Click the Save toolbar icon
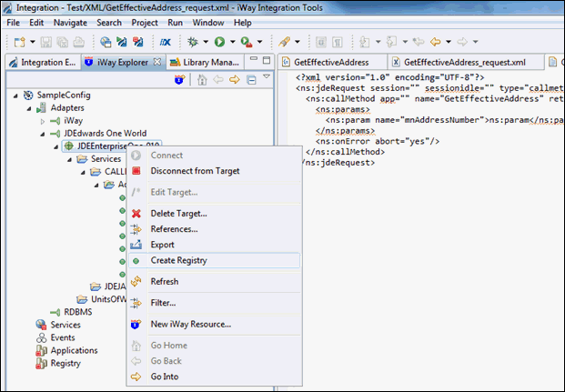565x392 pixels. pos(45,42)
